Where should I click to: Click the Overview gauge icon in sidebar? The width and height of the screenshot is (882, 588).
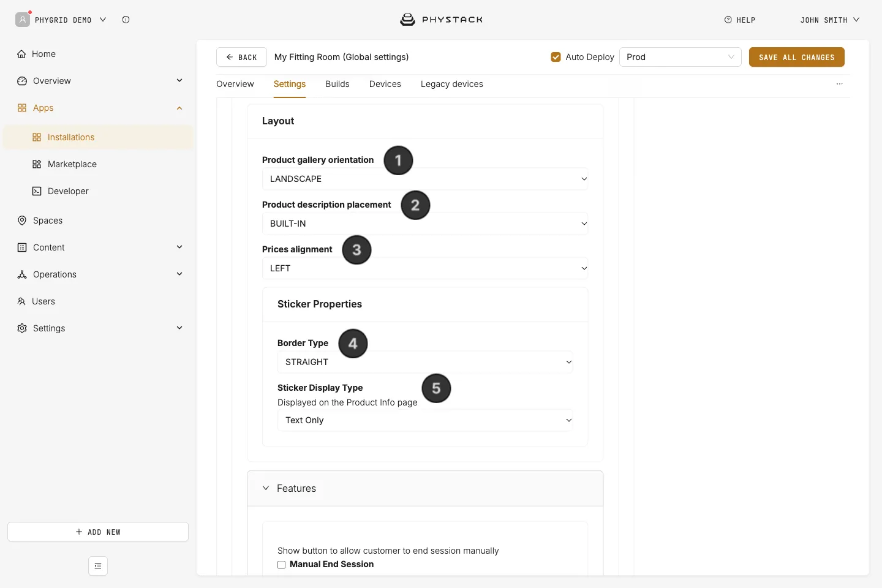22,81
